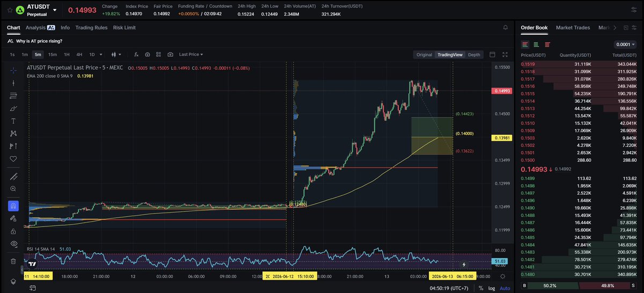
Task: Click the TradingView logo on chart
Action: (x=33, y=263)
